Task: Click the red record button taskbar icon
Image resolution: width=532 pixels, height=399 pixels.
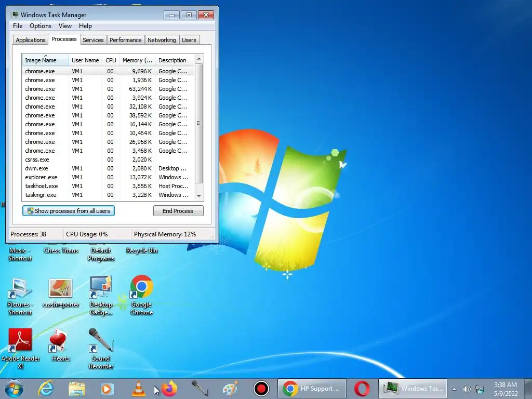Action: pos(261,389)
